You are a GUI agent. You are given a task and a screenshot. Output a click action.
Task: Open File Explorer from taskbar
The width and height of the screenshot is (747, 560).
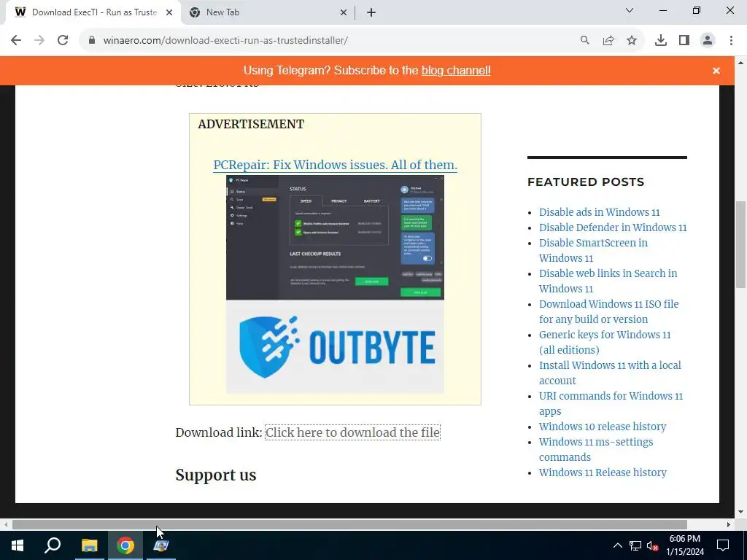[x=89, y=545]
